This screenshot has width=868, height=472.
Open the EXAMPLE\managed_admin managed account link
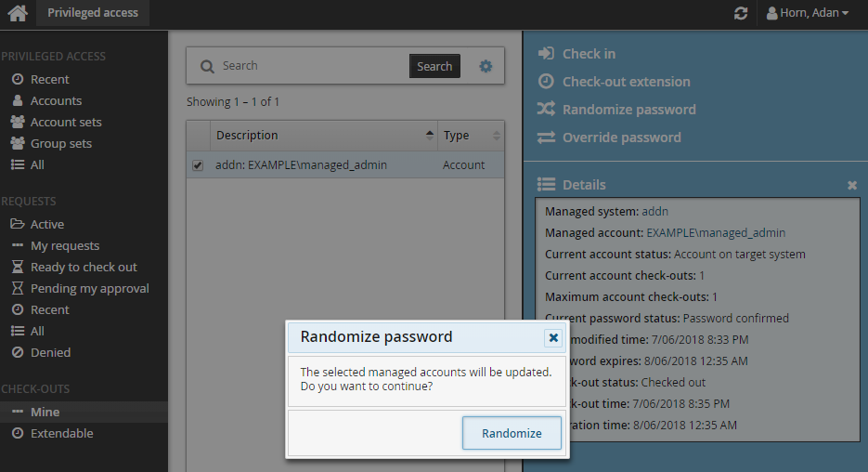(x=716, y=233)
